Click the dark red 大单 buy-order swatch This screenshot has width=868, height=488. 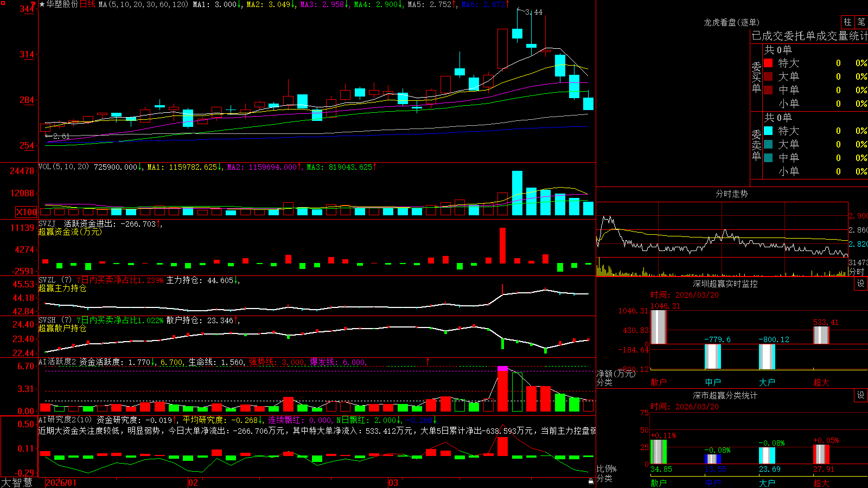(x=768, y=76)
